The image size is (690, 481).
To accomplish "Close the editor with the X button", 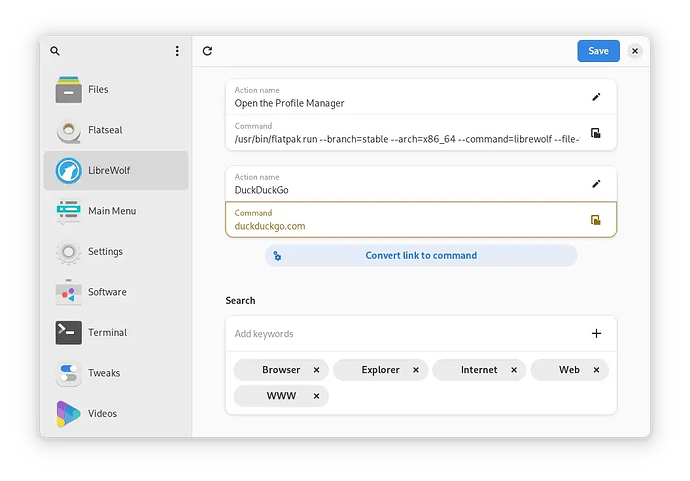I will 635,51.
